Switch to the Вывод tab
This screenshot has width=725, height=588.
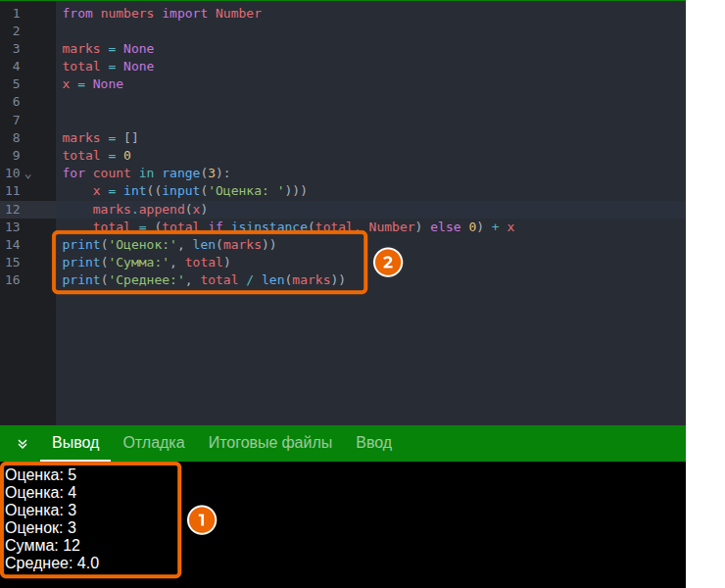(x=75, y=443)
